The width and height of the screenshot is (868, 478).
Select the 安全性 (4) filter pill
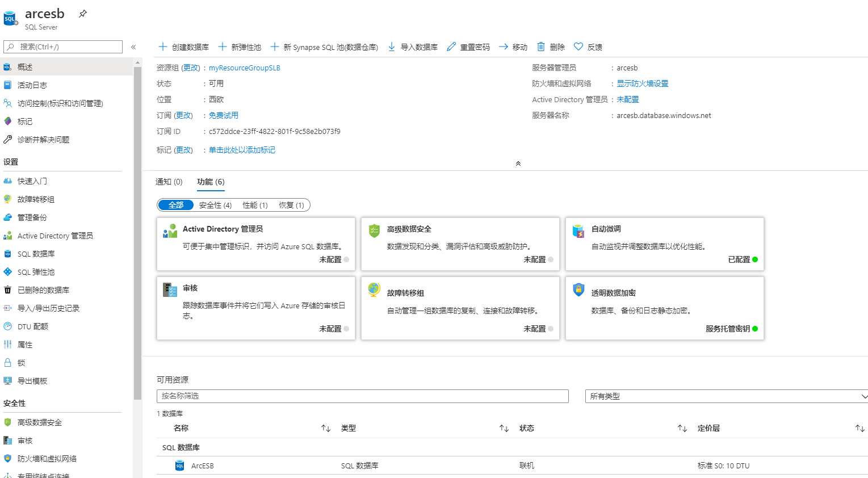pyautogui.click(x=215, y=205)
